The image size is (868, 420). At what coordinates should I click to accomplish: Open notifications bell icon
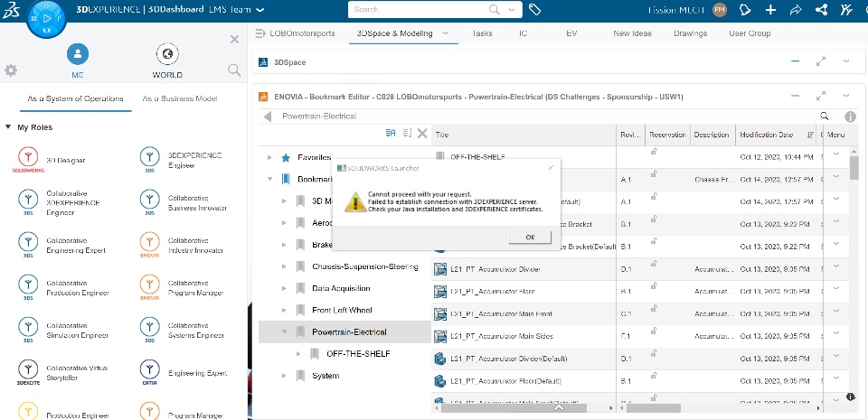(x=746, y=9)
